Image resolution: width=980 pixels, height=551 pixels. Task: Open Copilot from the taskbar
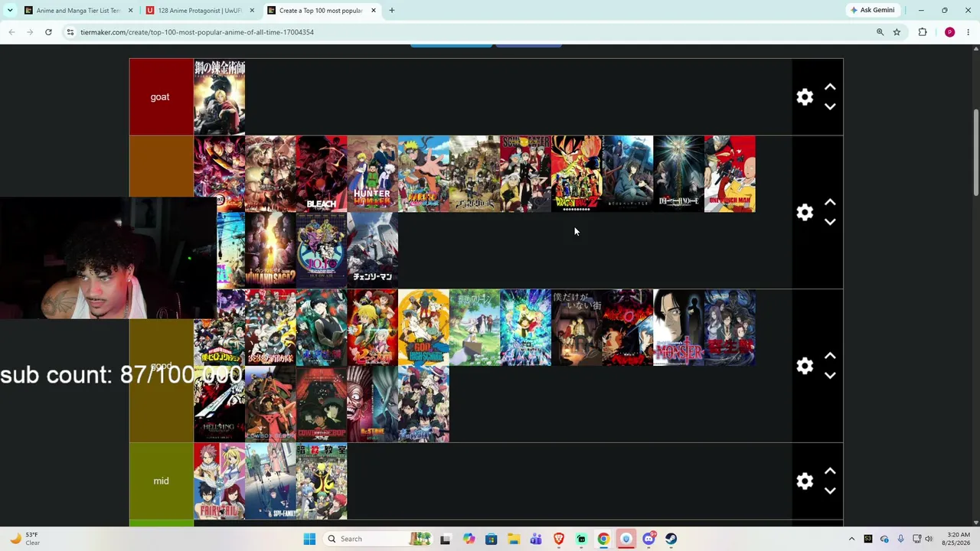point(469,539)
